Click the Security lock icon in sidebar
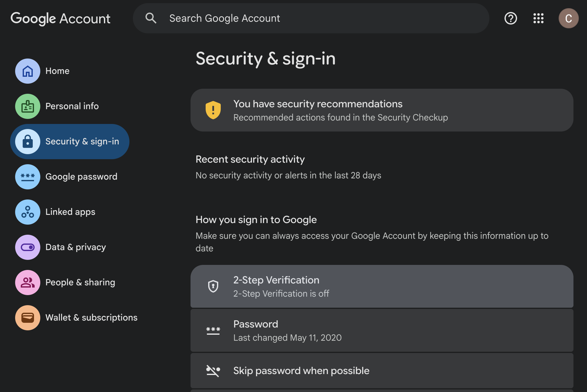587x392 pixels. coord(28,142)
